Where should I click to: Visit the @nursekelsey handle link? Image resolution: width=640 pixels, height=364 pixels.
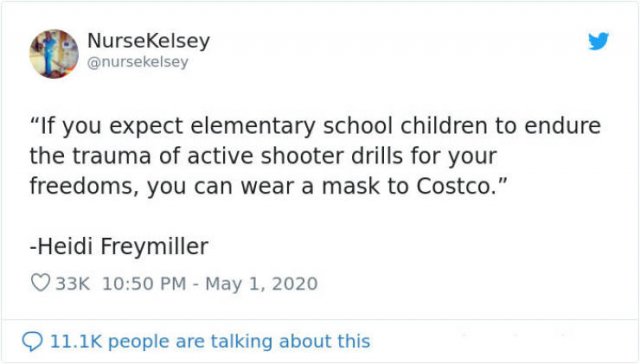tap(138, 62)
